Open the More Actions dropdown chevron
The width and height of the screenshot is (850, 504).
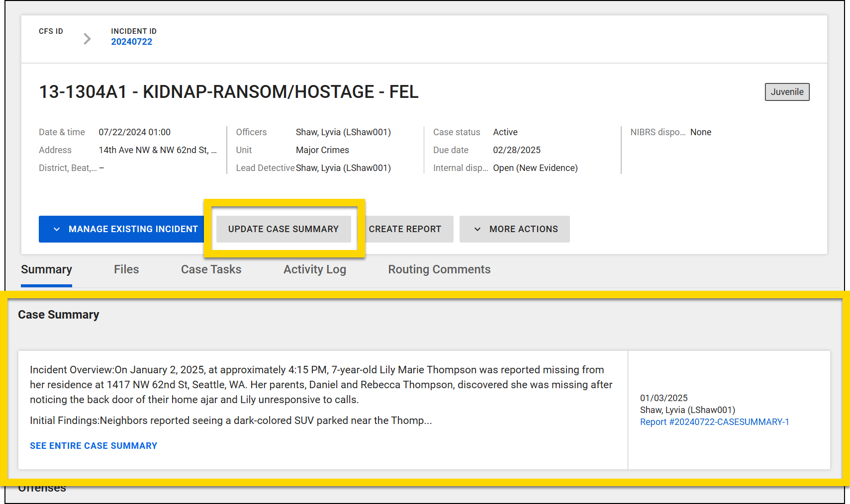(477, 229)
